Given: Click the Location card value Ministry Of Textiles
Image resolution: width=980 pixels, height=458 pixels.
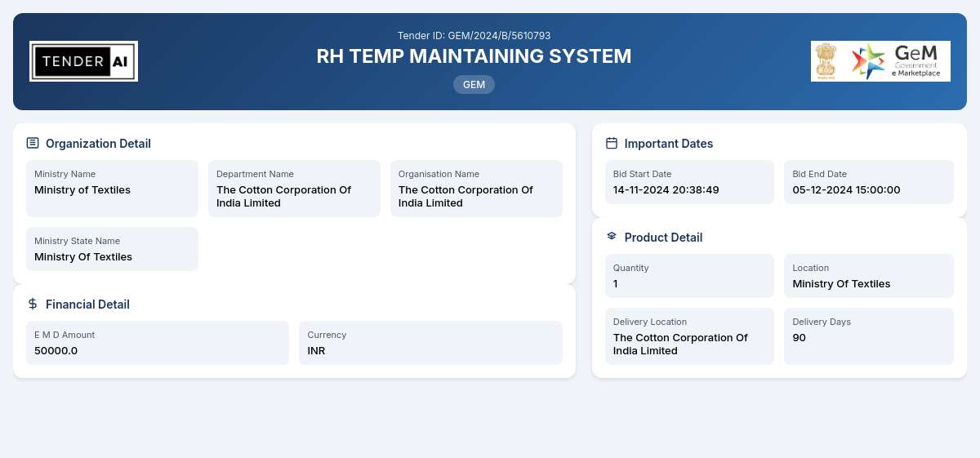Looking at the screenshot, I should click(x=841, y=284).
